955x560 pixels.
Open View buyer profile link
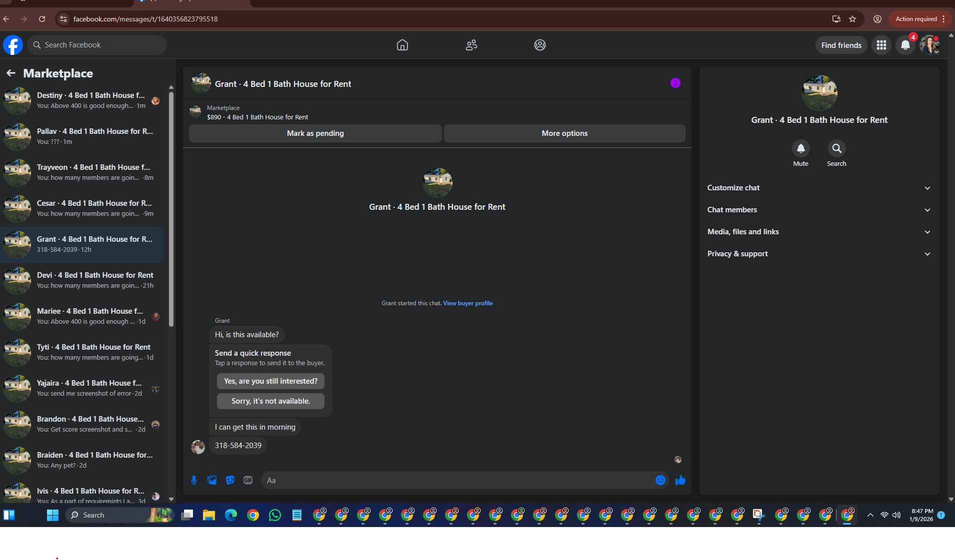pos(467,303)
